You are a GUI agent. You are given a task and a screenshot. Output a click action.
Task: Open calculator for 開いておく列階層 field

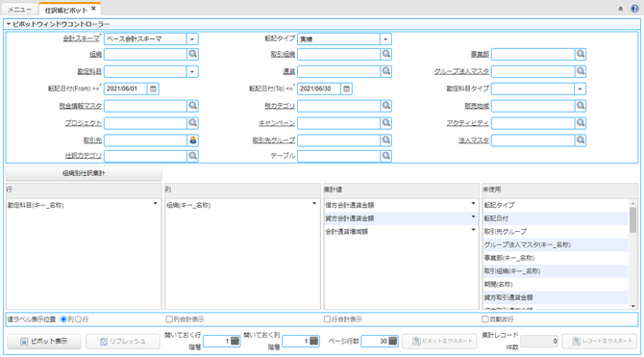click(x=313, y=341)
